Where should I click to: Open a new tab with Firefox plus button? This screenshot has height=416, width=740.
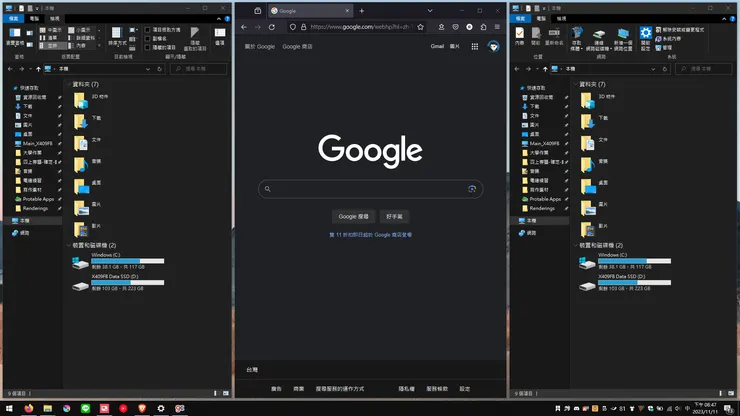[362, 10]
